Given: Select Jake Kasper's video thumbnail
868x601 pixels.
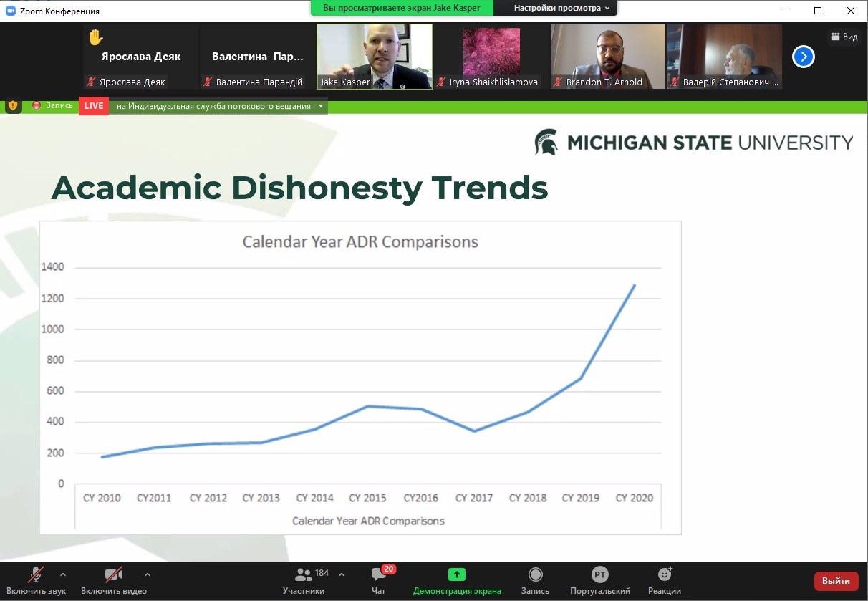Looking at the screenshot, I should tap(375, 56).
